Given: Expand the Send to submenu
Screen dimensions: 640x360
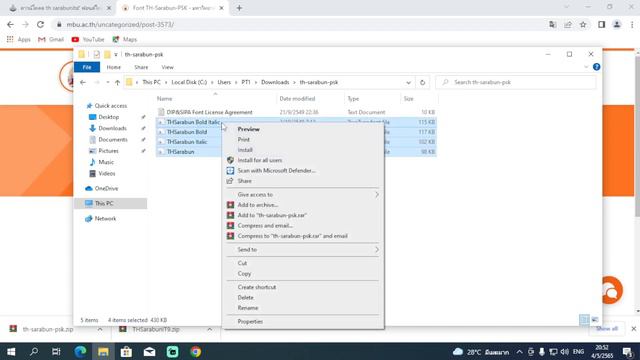Looking at the screenshot, I should pyautogui.click(x=303, y=249).
